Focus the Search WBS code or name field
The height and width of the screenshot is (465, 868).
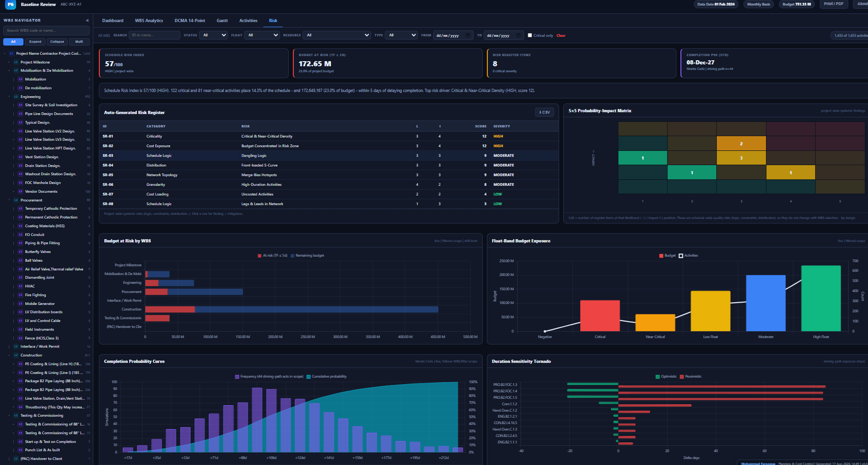pyautogui.click(x=46, y=30)
